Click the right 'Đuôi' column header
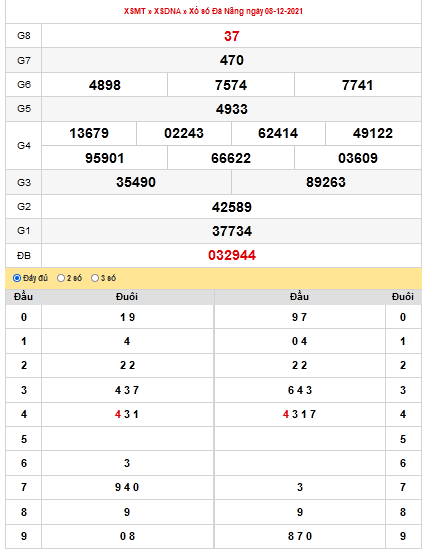Viewport: 425px width, 551px height. tap(403, 297)
